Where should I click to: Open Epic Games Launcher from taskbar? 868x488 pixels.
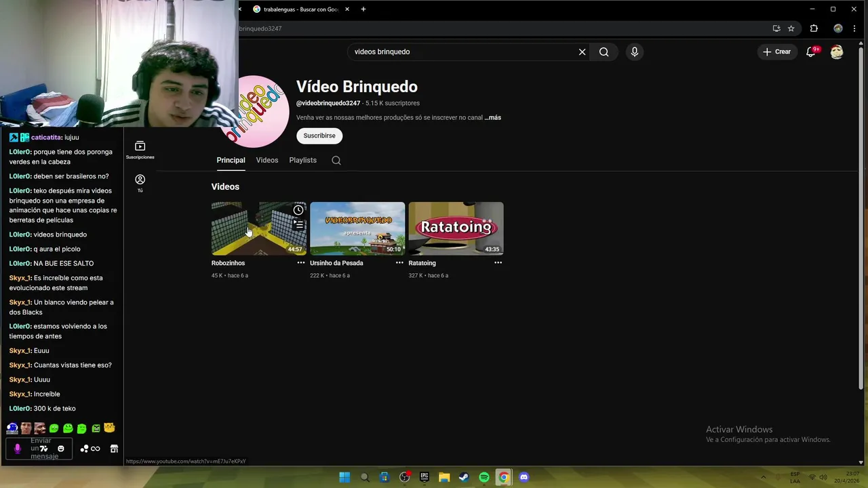425,477
